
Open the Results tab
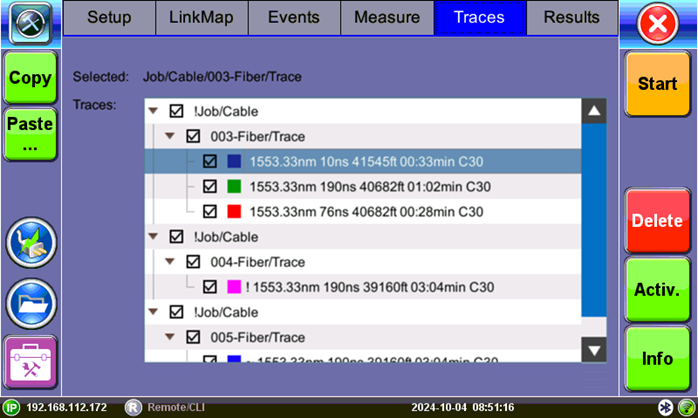pos(571,18)
